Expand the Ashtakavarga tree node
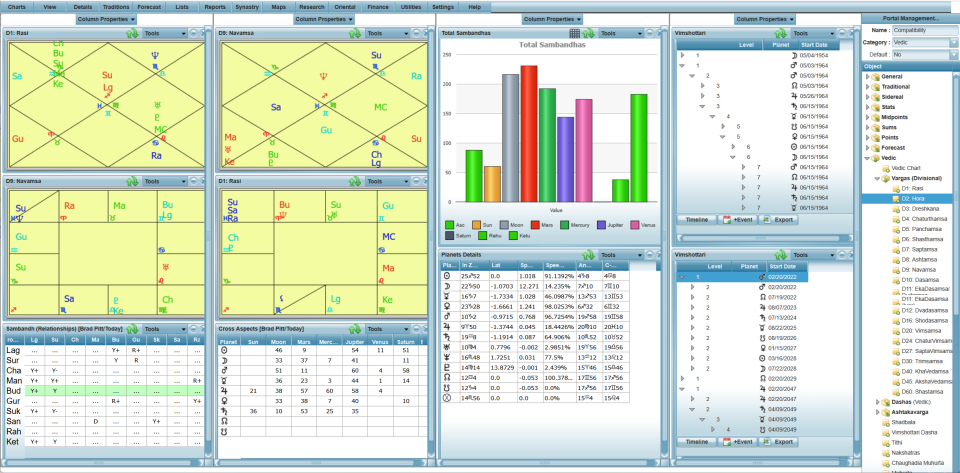Viewport: 960px width, 473px height. [x=877, y=412]
